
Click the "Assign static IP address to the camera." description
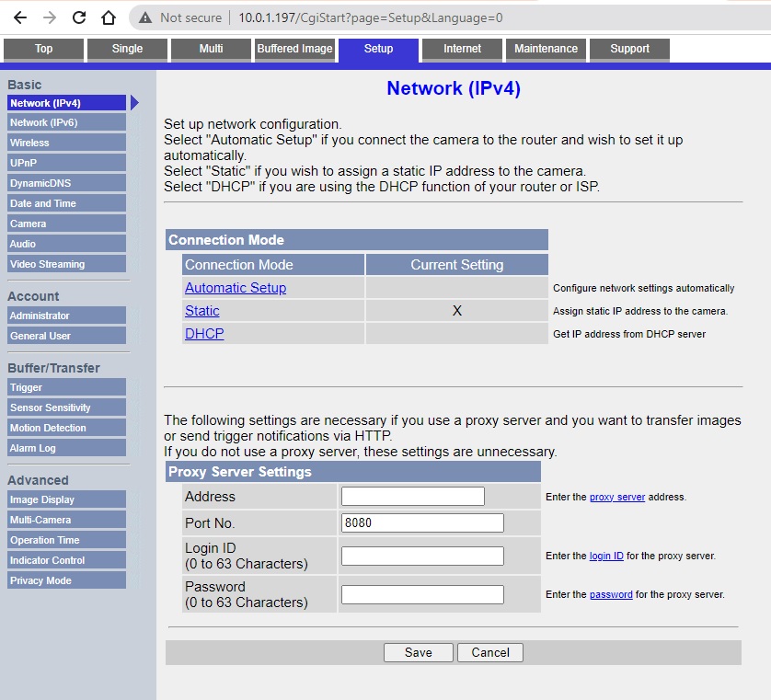[640, 311]
